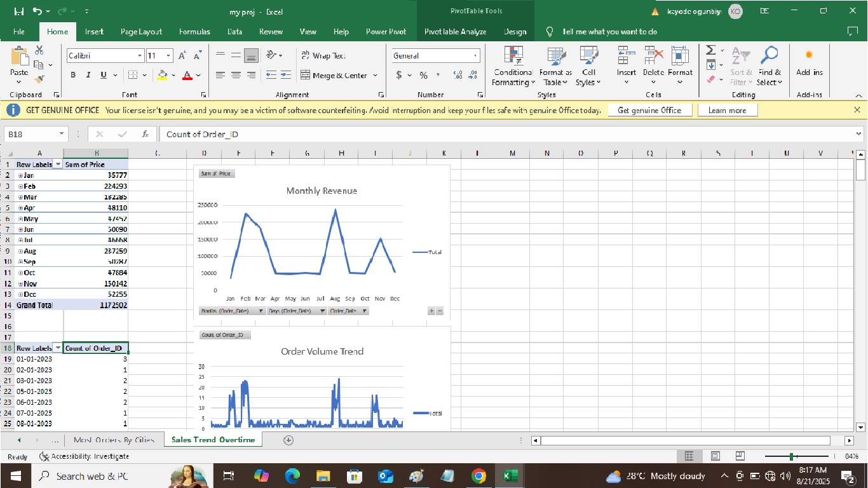Open the Sales Trend Overtime sheet tab
Viewport: 868px width, 488px height.
tap(213, 439)
